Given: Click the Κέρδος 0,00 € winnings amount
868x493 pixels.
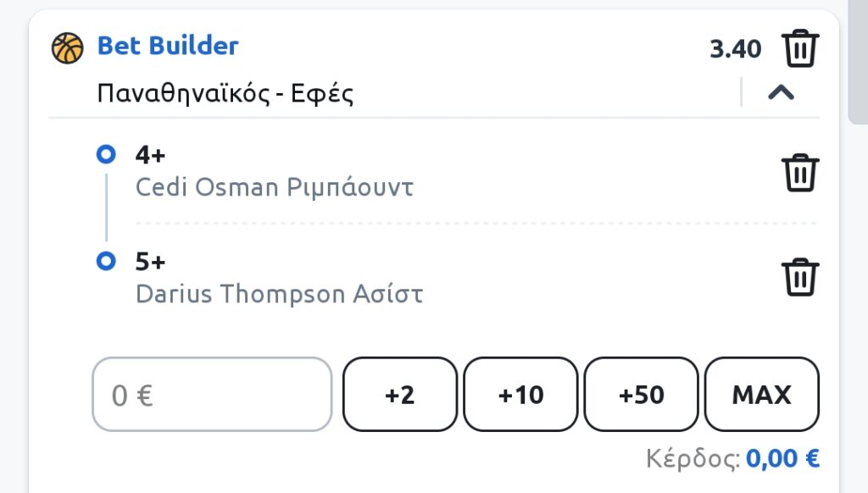Looking at the screenshot, I should point(782,459).
